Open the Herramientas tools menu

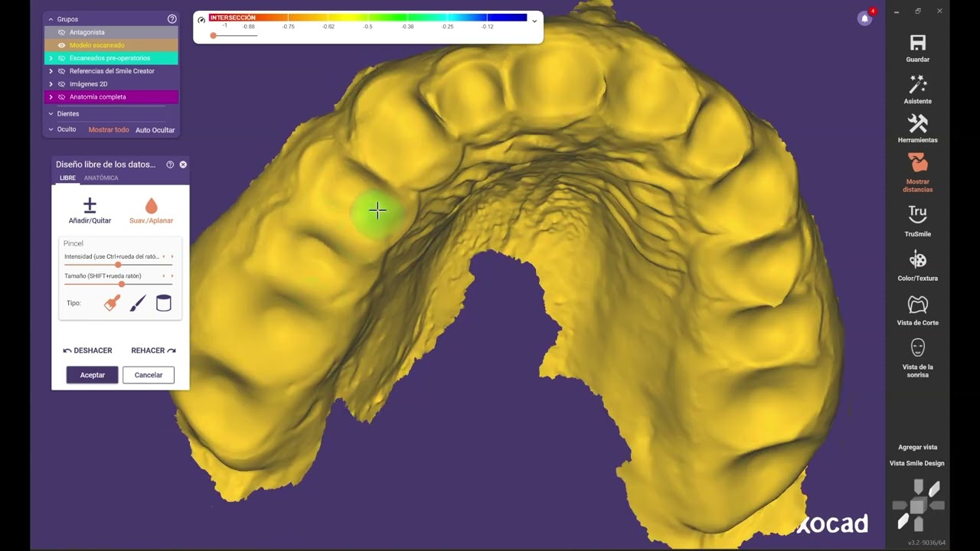(x=917, y=123)
